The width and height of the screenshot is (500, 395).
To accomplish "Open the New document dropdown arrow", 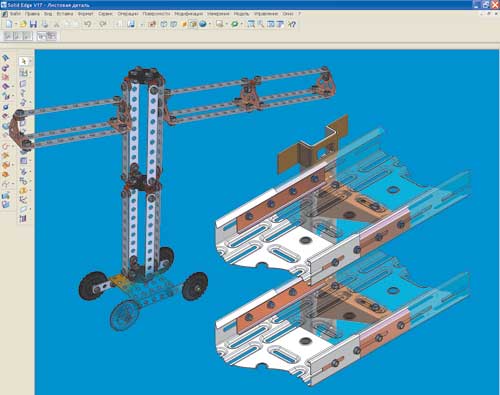I will tap(16, 24).
